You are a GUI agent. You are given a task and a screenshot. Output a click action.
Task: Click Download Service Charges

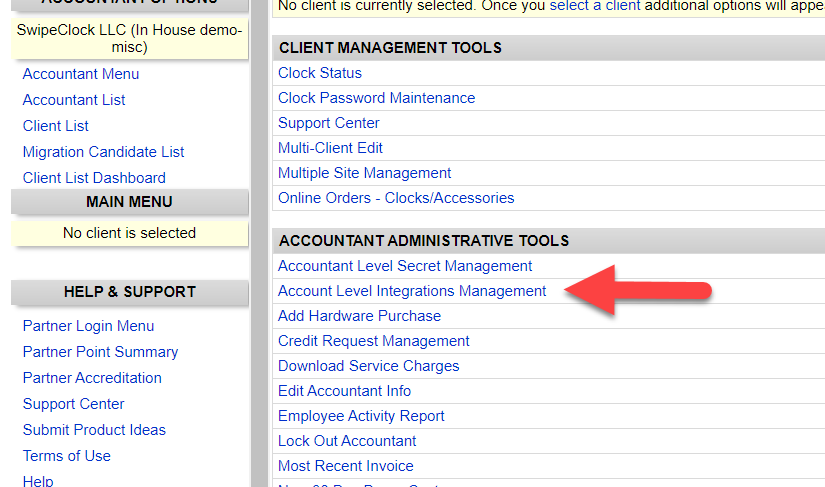368,366
